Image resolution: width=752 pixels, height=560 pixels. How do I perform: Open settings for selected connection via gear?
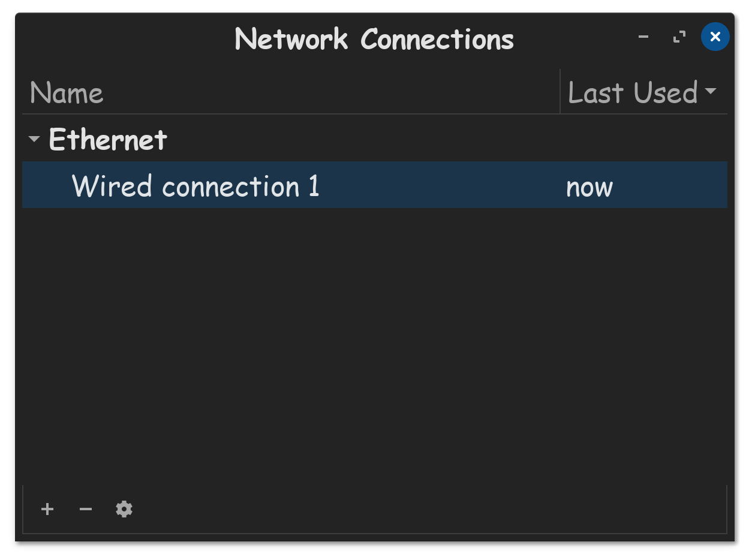point(124,510)
